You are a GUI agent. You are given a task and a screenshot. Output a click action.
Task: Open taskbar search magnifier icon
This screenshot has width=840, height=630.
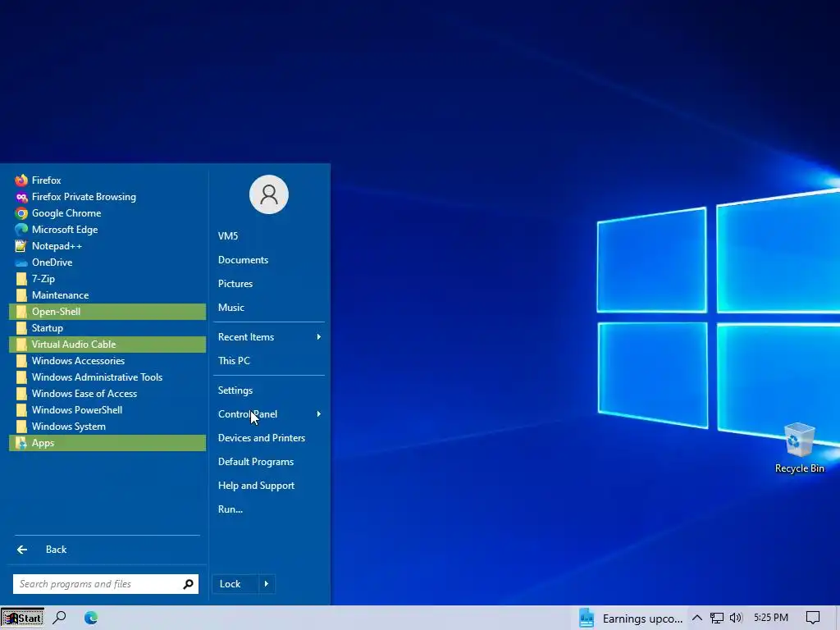pos(59,618)
